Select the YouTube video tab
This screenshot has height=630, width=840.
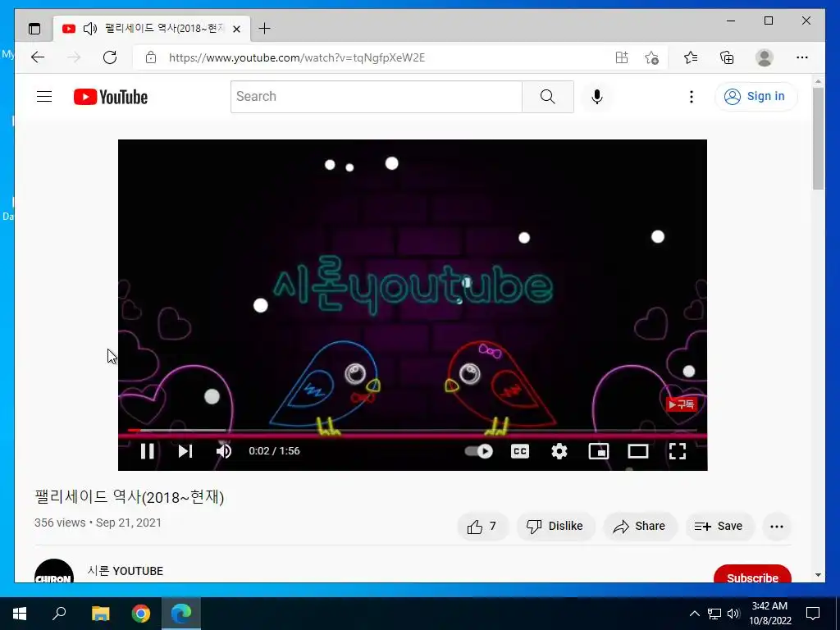coord(152,29)
